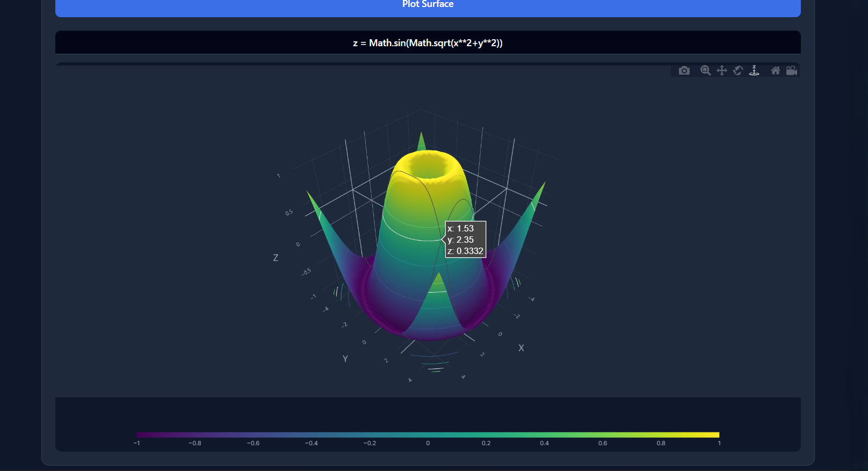
Task: Click the colorbar midpoint labeled 0
Action: coord(428,443)
